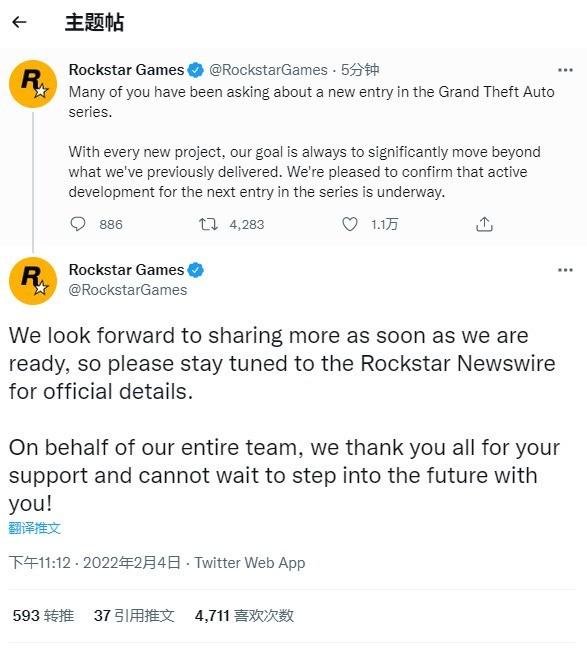Screen dimensions: 587x649
Task: Click the tweet date 2022年2月4日
Action: 132,562
